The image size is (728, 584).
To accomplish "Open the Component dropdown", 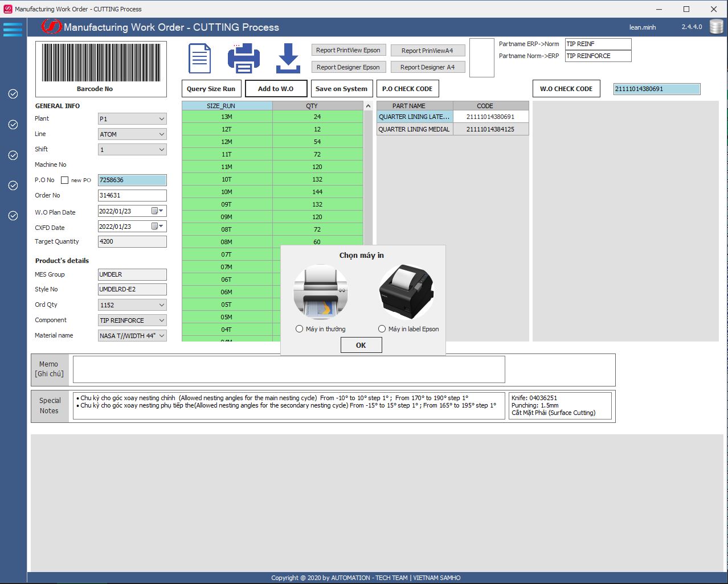I will point(162,320).
